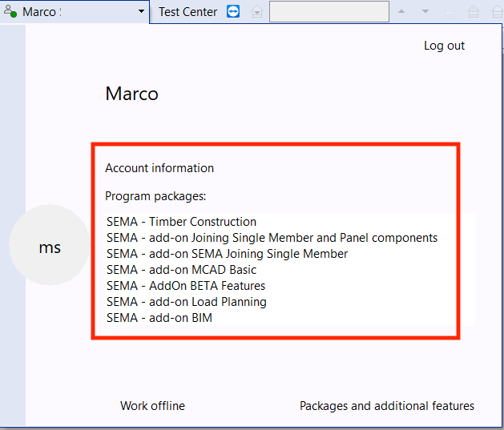504x430 pixels.
Task: Select SEMA - add-on MCAD Basic
Action: (x=182, y=270)
